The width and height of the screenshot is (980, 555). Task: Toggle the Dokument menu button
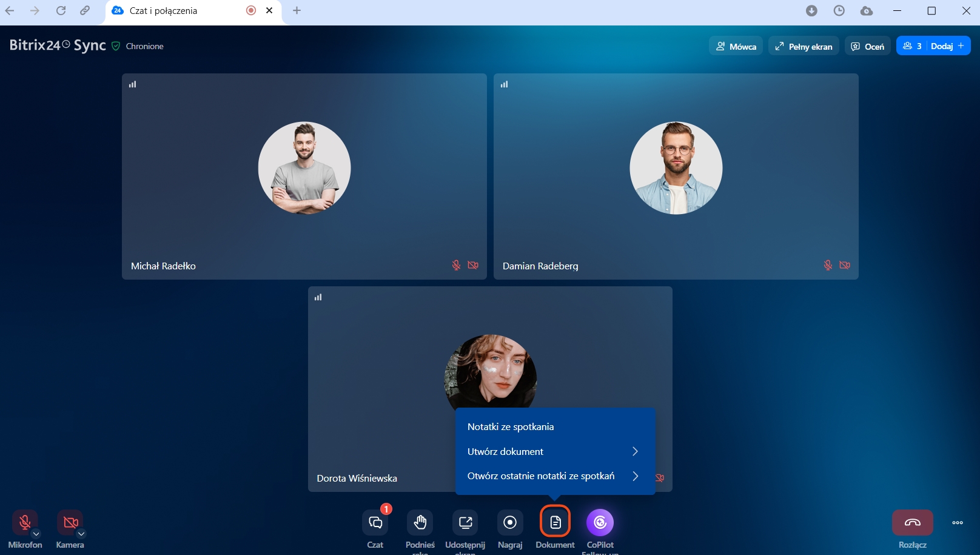click(x=555, y=522)
